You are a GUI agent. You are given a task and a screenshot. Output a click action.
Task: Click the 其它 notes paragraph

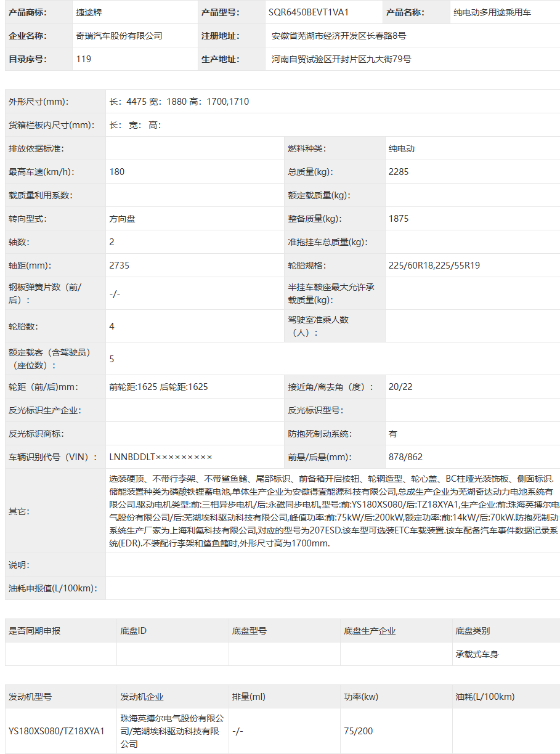pyautogui.click(x=333, y=511)
